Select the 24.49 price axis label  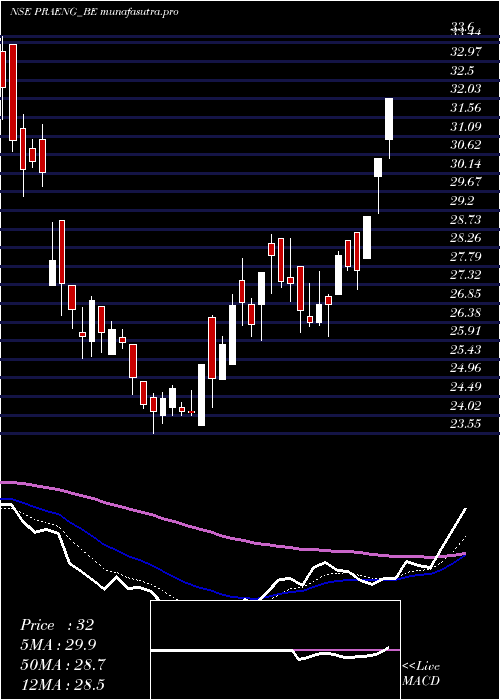point(466,386)
